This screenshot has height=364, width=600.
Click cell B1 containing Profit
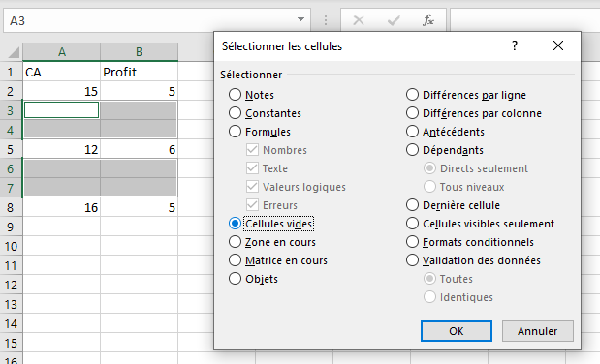pyautogui.click(x=139, y=72)
